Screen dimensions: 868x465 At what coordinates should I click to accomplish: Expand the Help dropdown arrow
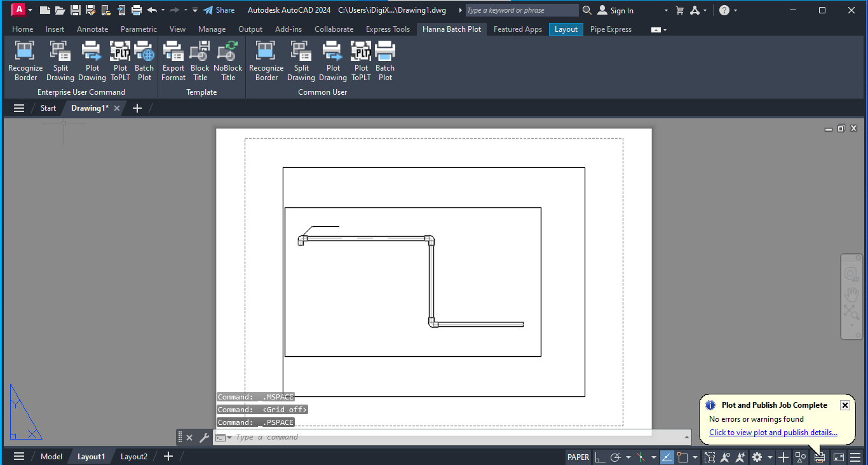(x=736, y=10)
